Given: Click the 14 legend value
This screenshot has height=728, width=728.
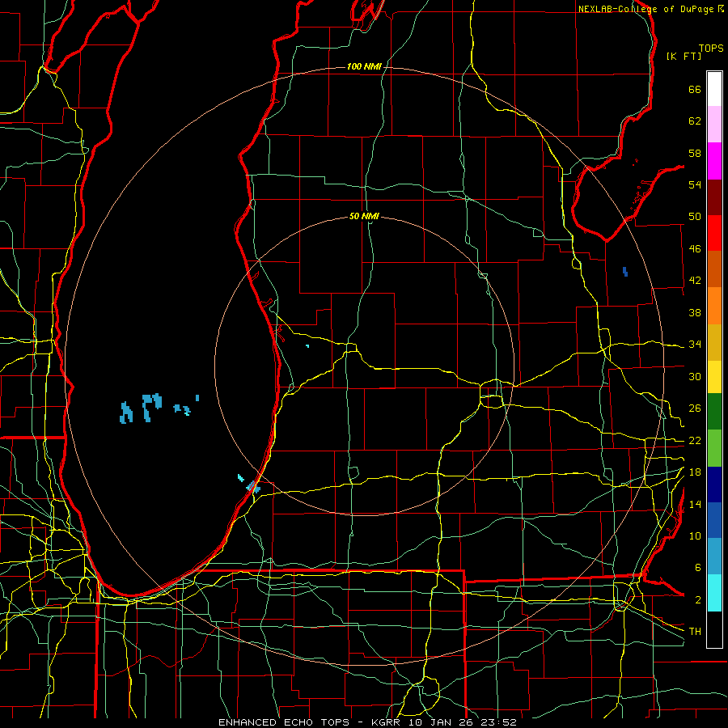Looking at the screenshot, I should pos(695,504).
